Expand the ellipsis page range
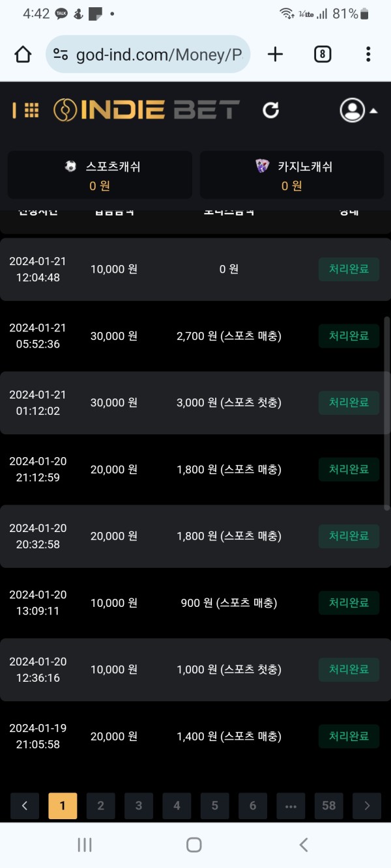 291,805
